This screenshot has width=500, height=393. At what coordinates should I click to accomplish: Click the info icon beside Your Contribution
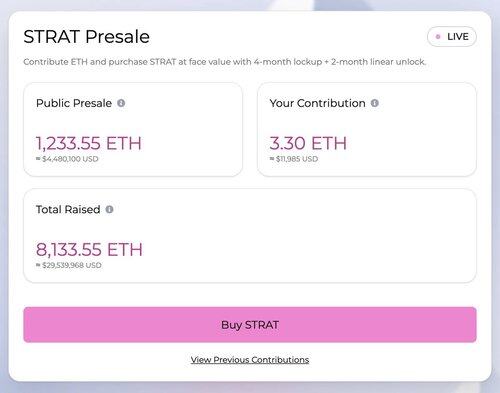coord(375,103)
